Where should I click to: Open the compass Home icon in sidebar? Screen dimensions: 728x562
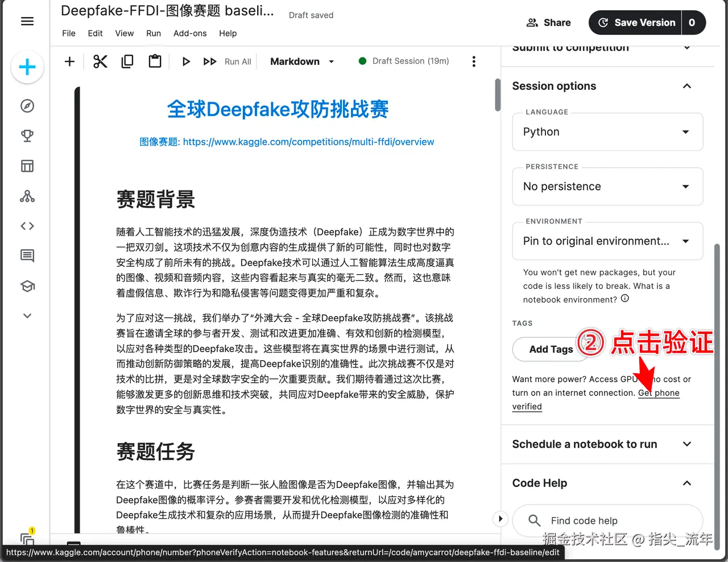point(27,106)
